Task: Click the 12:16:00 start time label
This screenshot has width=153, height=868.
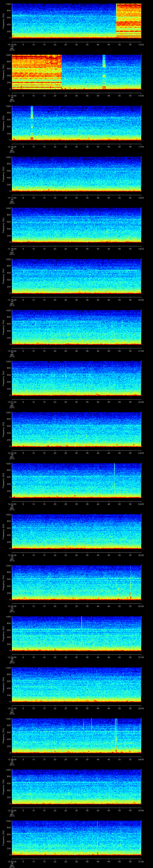Action: (x=12, y=147)
